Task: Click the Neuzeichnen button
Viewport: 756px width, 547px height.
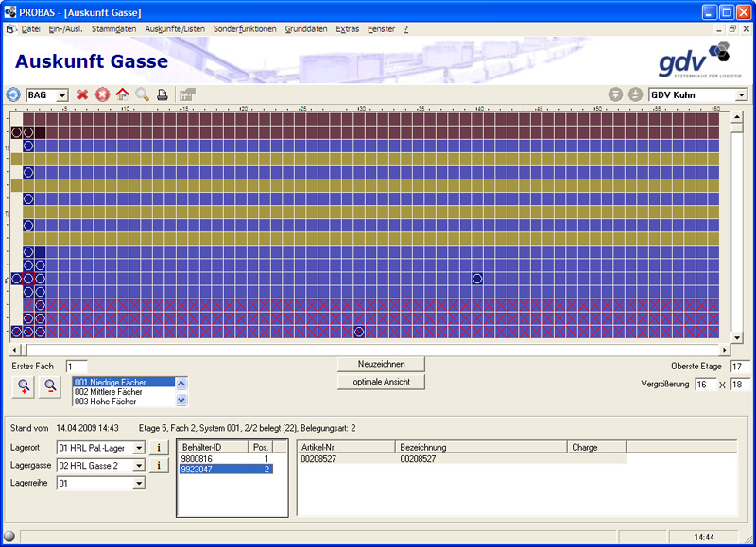Action: (x=381, y=364)
